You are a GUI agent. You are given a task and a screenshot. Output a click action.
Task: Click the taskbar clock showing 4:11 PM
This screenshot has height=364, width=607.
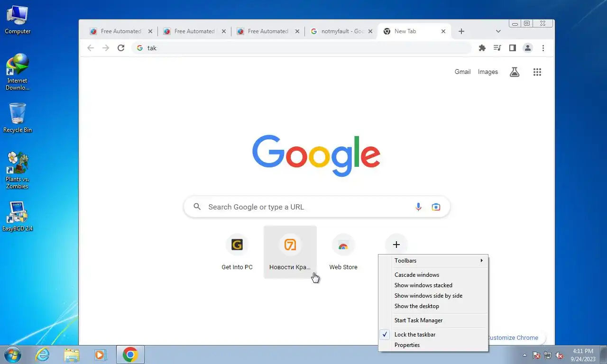pyautogui.click(x=583, y=355)
